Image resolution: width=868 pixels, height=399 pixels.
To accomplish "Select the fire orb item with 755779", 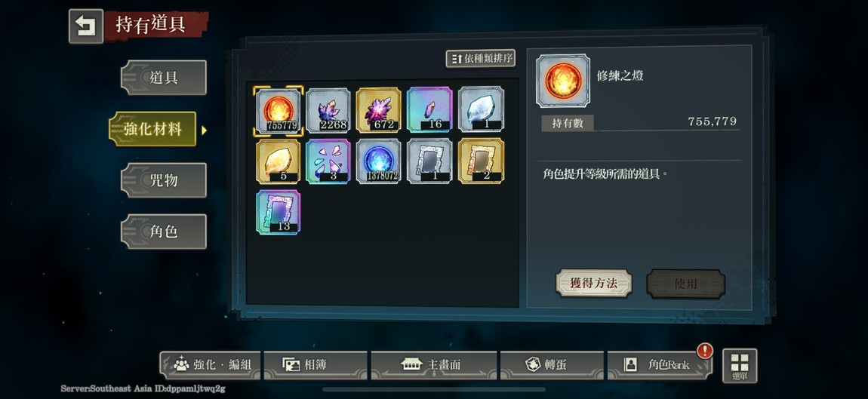I will [279, 110].
